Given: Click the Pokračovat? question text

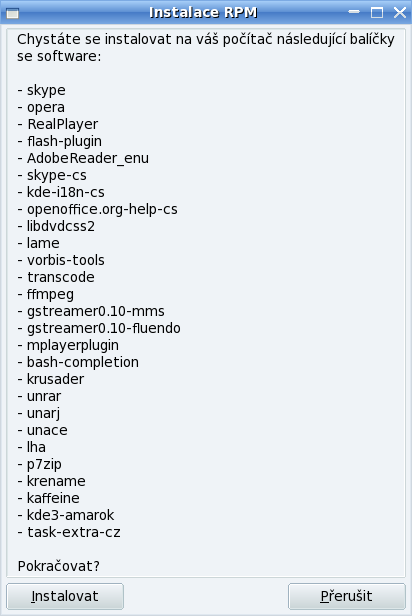Looking at the screenshot, I should tap(59, 566).
